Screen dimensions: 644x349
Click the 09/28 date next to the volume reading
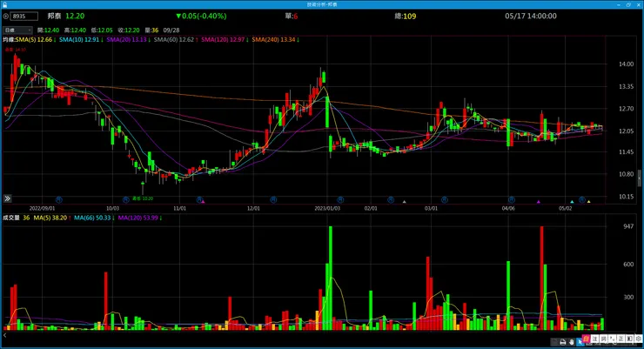[x=171, y=30]
